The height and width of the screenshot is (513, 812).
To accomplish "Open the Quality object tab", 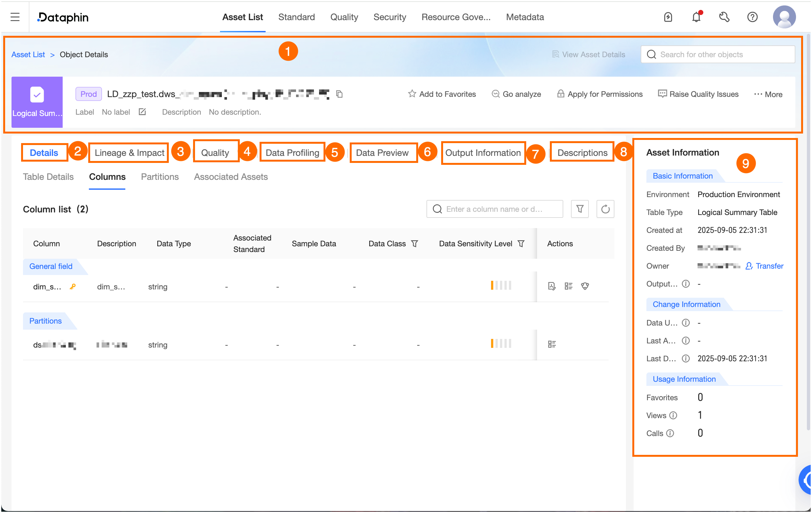I will tap(215, 153).
